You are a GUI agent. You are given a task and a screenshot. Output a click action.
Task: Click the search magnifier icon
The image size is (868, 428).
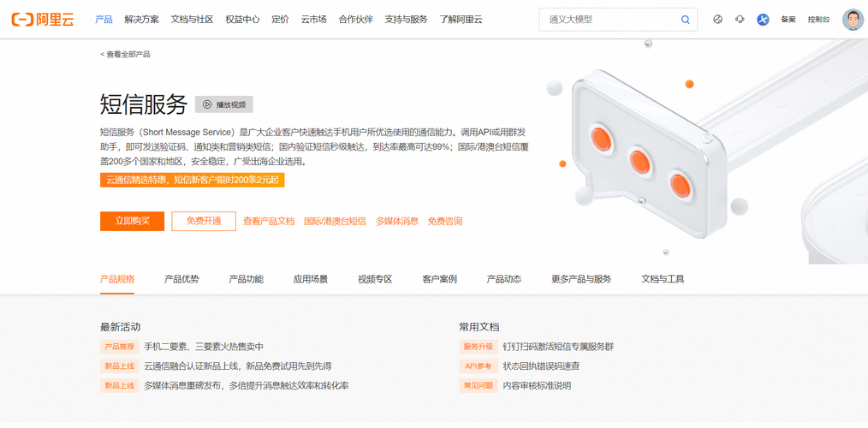pyautogui.click(x=686, y=20)
